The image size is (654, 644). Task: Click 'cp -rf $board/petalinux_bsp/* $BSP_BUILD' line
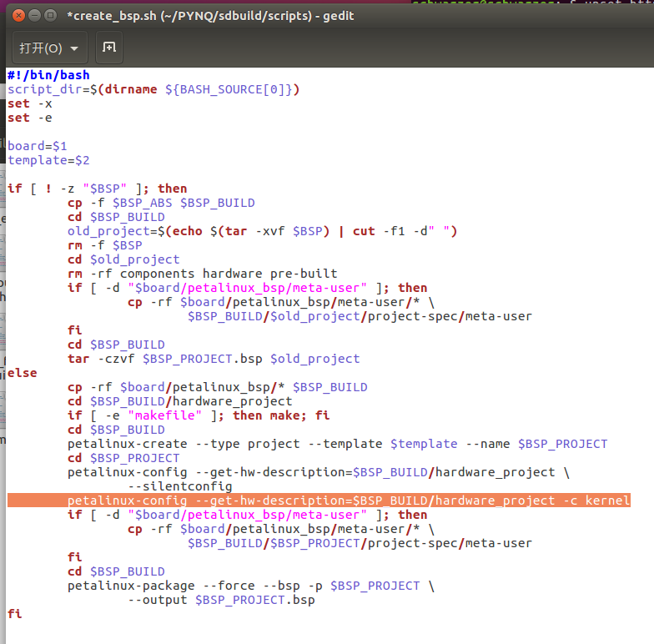coord(217,387)
